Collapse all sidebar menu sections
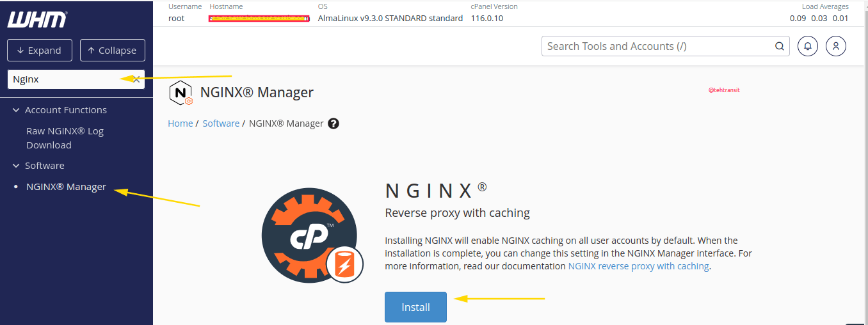Screen dimensions: 868x325 point(112,51)
